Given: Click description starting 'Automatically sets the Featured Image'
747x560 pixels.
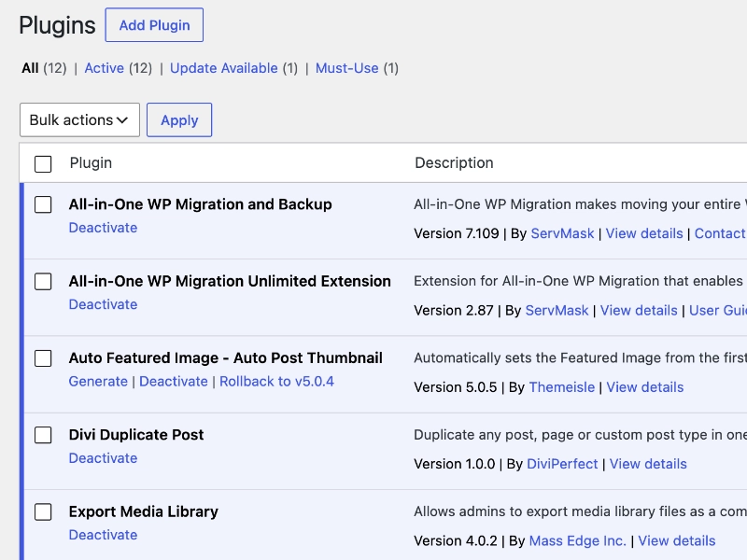Looking at the screenshot, I should (580, 357).
